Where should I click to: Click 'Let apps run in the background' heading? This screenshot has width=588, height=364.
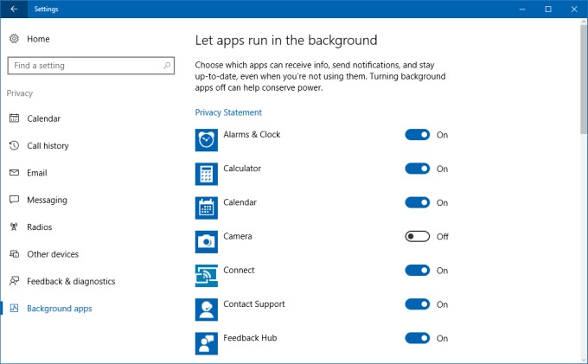[285, 41]
